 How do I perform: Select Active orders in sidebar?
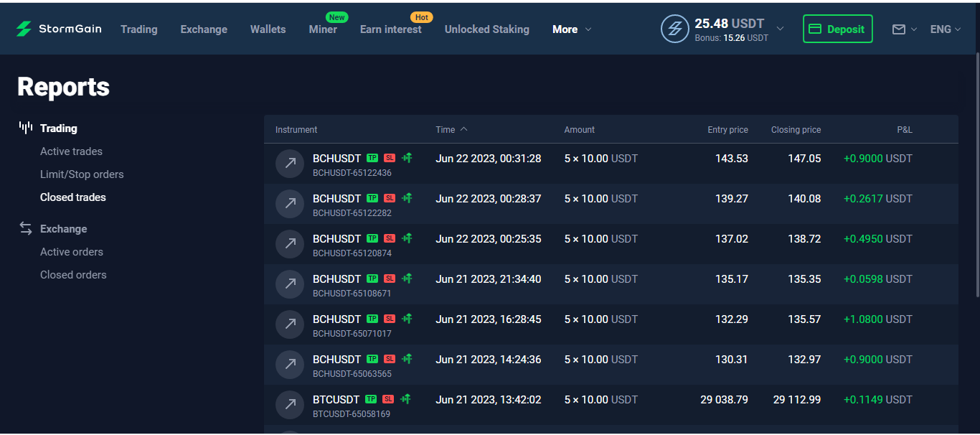point(72,252)
